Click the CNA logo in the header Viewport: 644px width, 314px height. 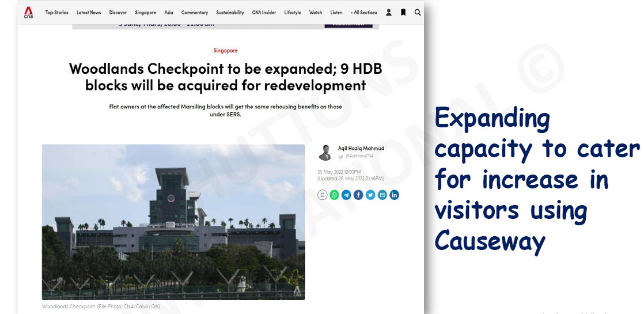[x=28, y=12]
